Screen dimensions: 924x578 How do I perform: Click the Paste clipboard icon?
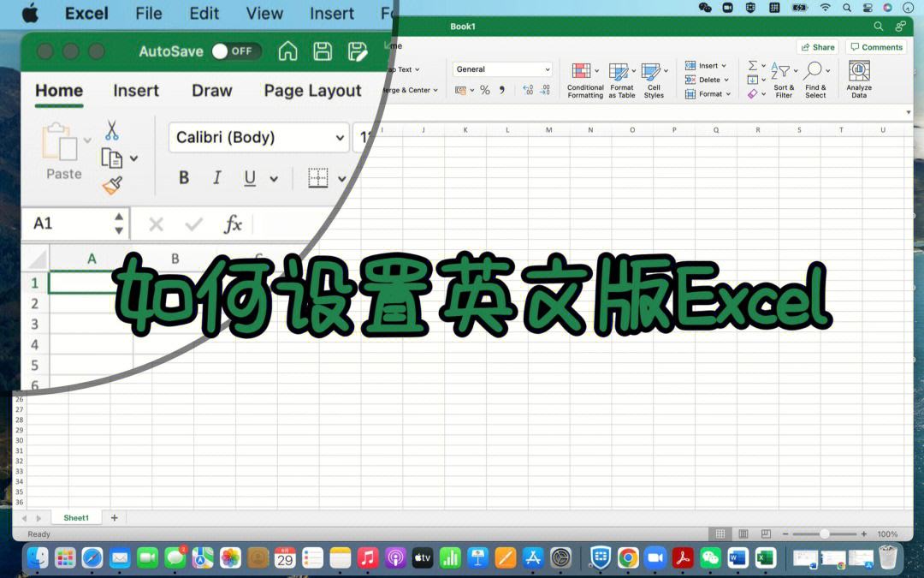60,141
